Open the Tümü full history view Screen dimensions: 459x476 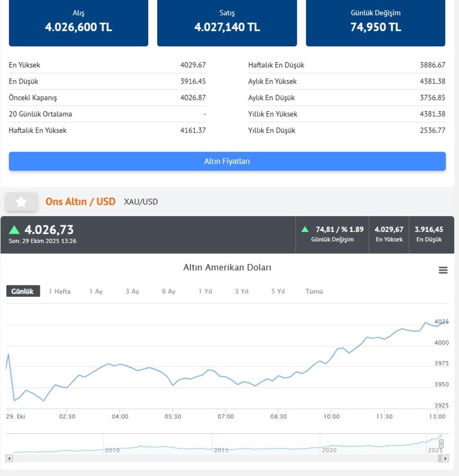[x=314, y=291]
